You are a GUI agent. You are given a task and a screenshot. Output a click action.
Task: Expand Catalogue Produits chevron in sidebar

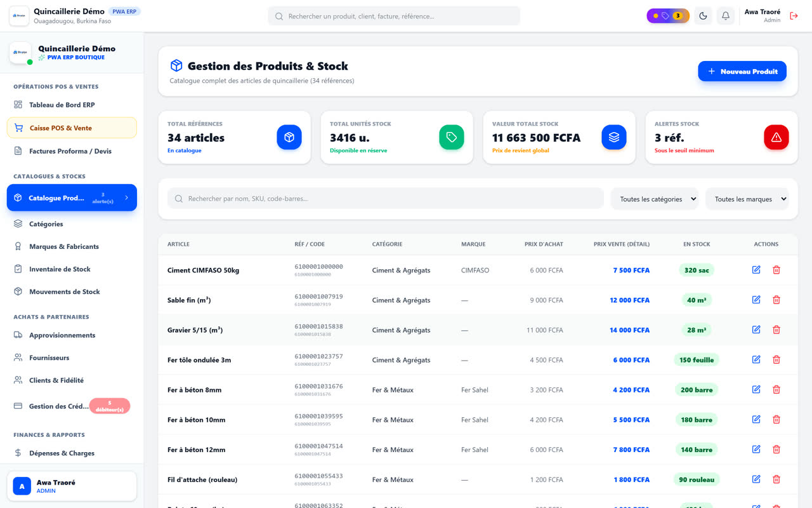126,198
